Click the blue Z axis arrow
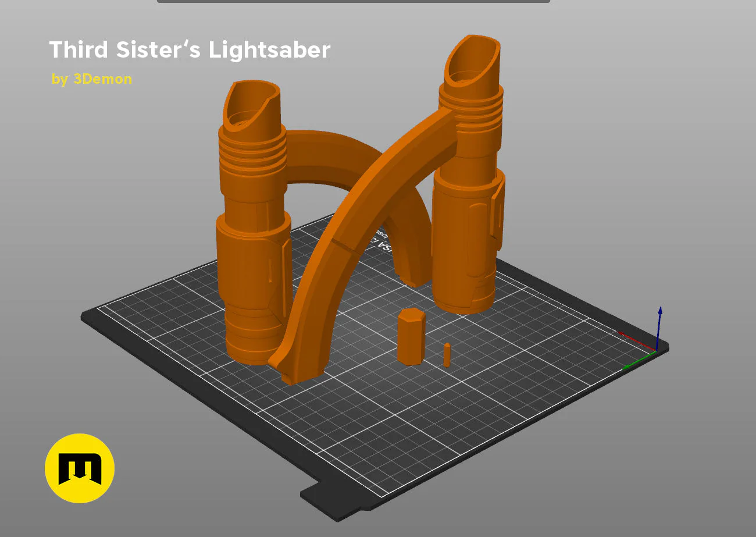The image size is (756, 537). pyautogui.click(x=659, y=328)
